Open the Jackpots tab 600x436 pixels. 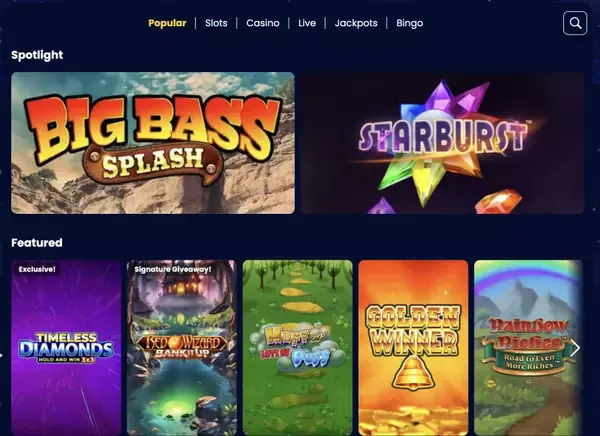pyautogui.click(x=356, y=23)
